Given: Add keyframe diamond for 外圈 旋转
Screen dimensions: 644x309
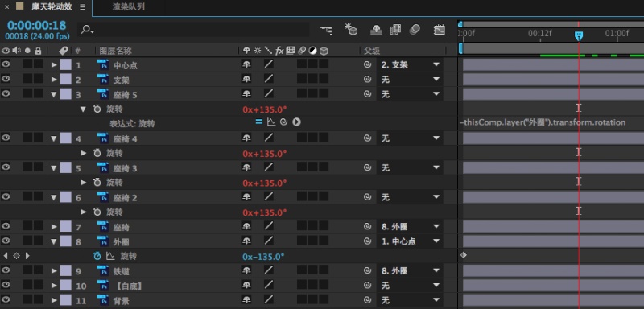Looking at the screenshot, I should pyautogui.click(x=16, y=256).
